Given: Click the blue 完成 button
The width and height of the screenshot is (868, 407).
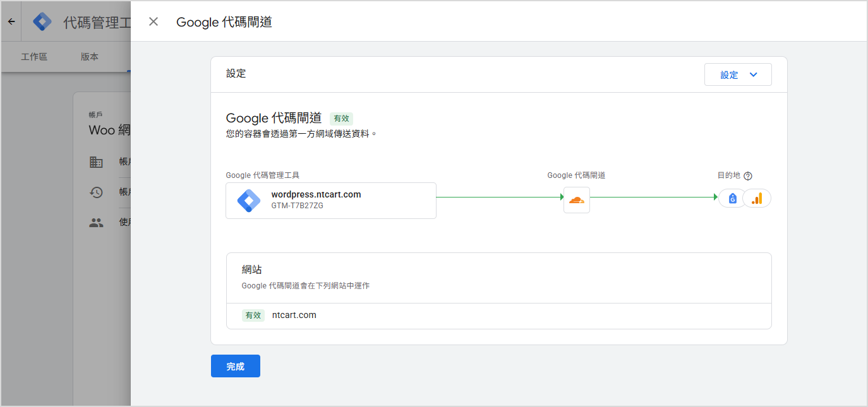Looking at the screenshot, I should 236,366.
